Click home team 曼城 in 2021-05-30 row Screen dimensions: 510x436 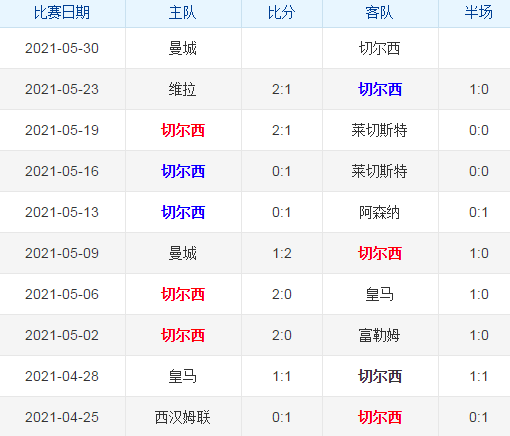click(x=183, y=48)
